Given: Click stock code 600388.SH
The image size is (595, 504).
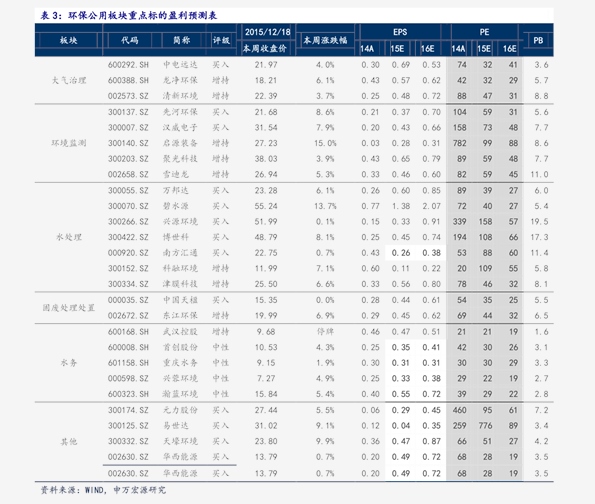Looking at the screenshot, I should coord(128,80).
